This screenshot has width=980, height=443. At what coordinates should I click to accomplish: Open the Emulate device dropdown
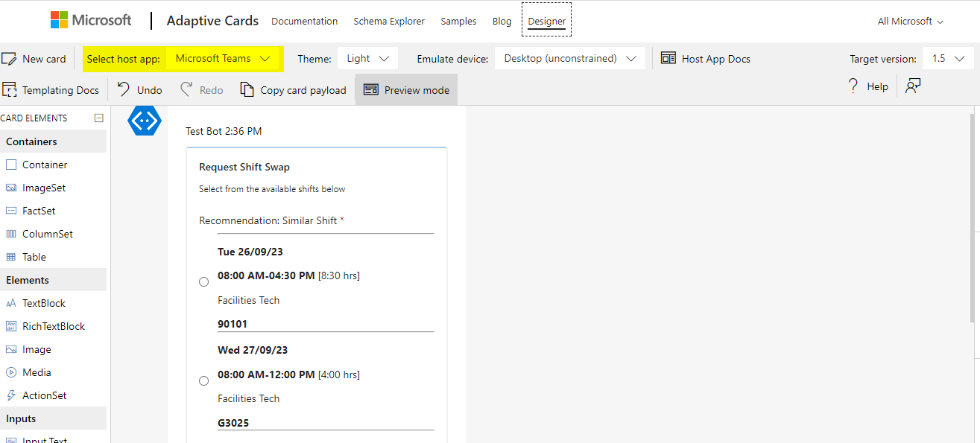[x=569, y=57]
